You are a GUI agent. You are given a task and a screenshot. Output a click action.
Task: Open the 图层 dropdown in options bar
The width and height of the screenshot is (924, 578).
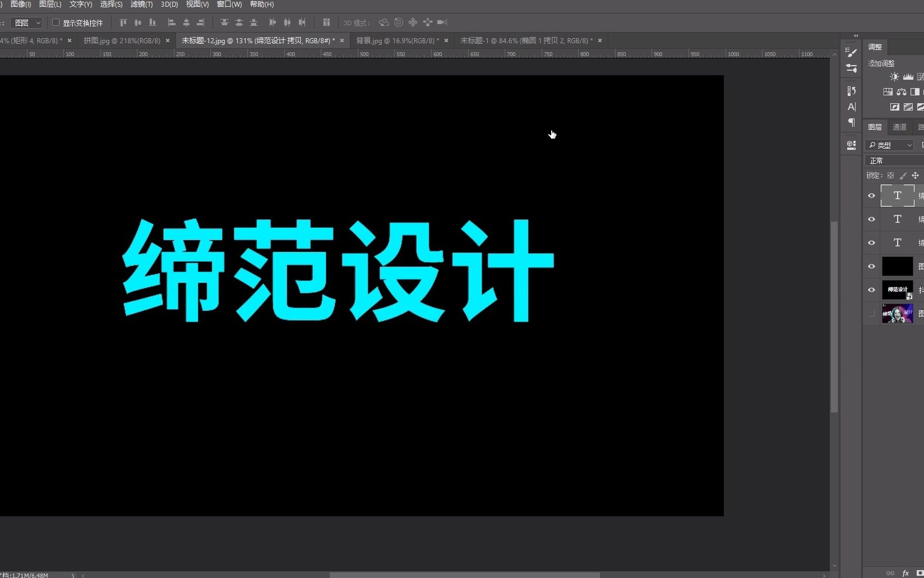coord(26,22)
